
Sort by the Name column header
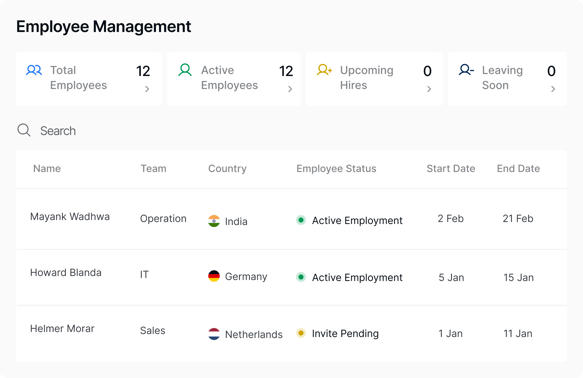(47, 168)
